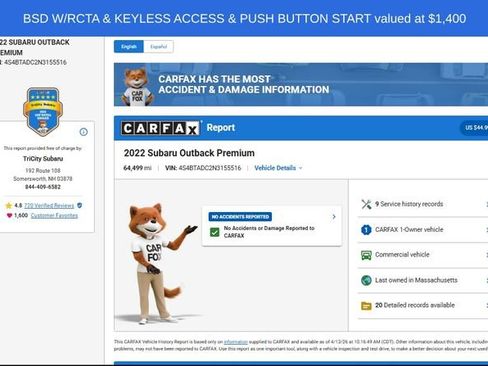Open the No Accidents Reported chevron arrow

pyautogui.click(x=334, y=217)
